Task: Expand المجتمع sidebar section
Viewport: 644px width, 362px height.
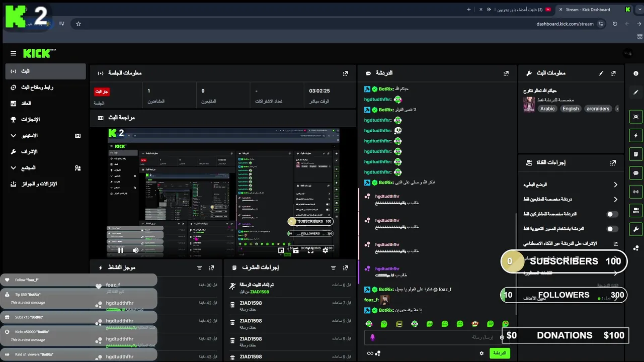Action: click(x=45, y=168)
